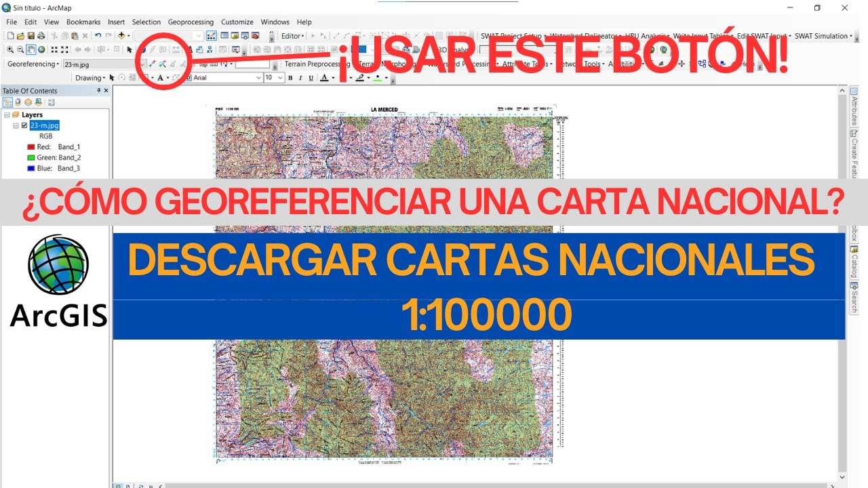Open the map scale combo box
The image size is (868, 488).
[x=169, y=36]
